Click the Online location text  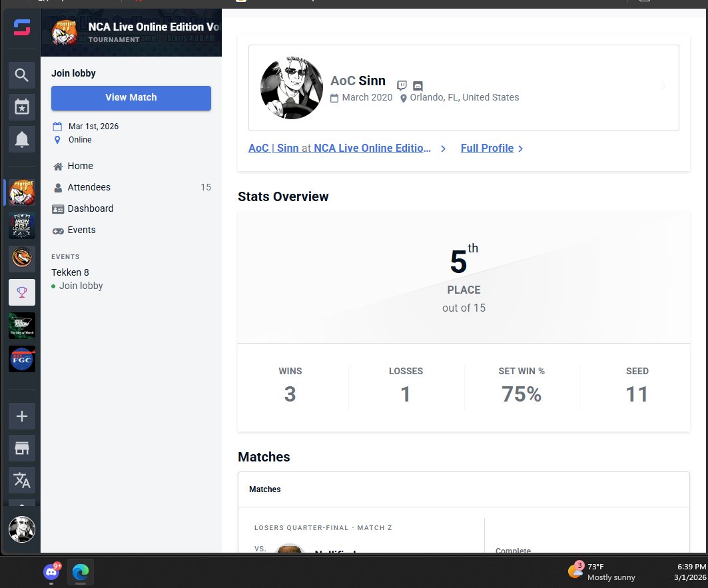[80, 140]
